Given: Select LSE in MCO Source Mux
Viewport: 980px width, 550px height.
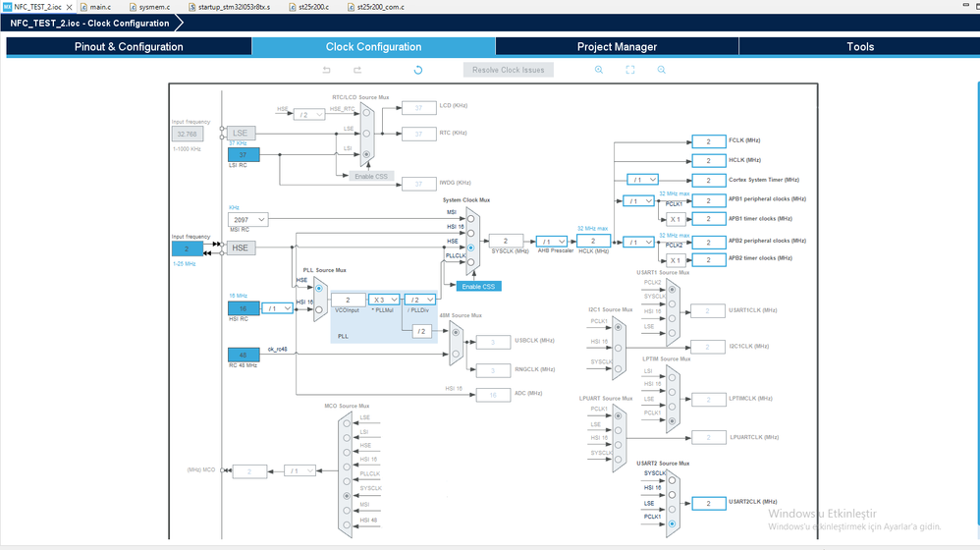Looking at the screenshot, I should click(x=347, y=423).
